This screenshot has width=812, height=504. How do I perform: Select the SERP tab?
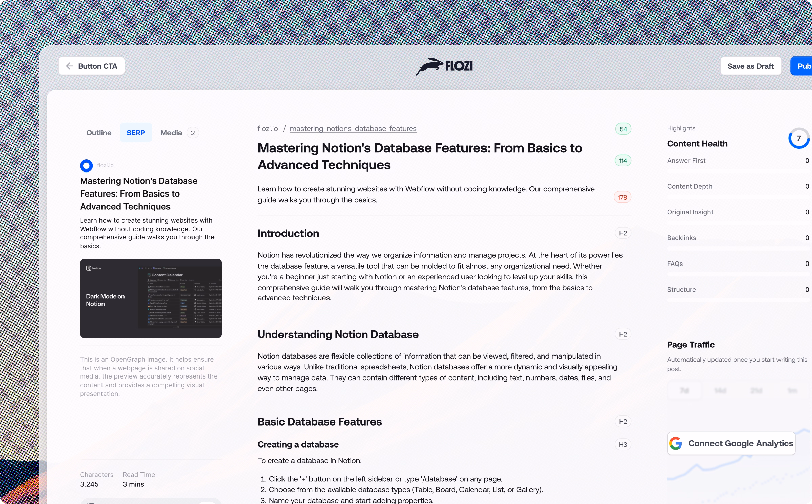136,133
